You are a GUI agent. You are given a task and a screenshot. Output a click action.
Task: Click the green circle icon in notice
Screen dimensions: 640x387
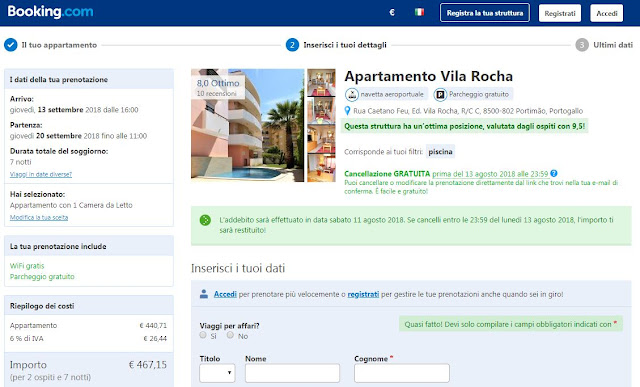(x=205, y=220)
